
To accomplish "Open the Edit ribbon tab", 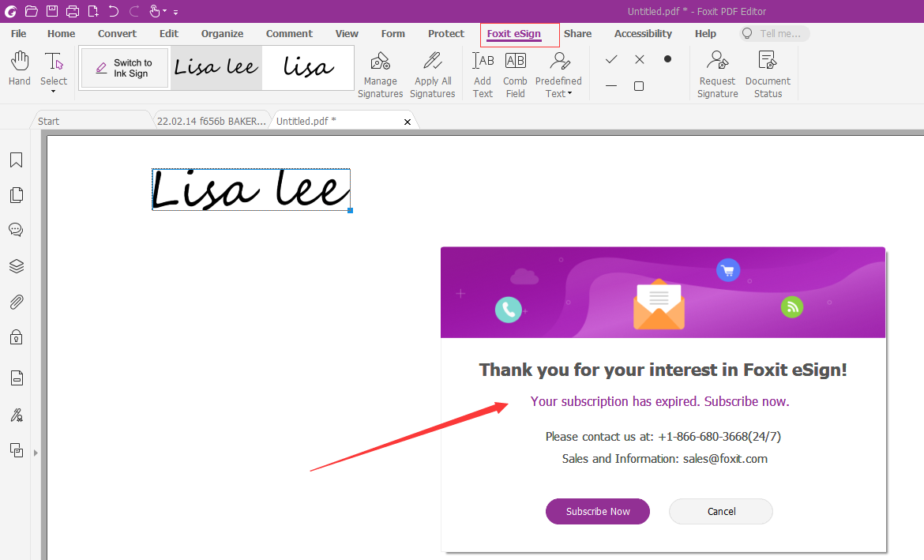I will point(168,34).
